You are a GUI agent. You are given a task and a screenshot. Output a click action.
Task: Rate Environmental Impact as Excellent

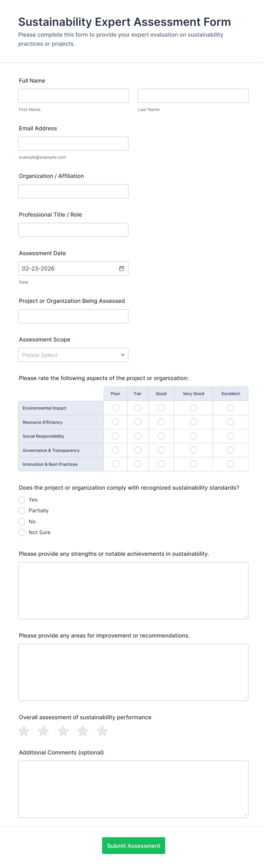230,408
